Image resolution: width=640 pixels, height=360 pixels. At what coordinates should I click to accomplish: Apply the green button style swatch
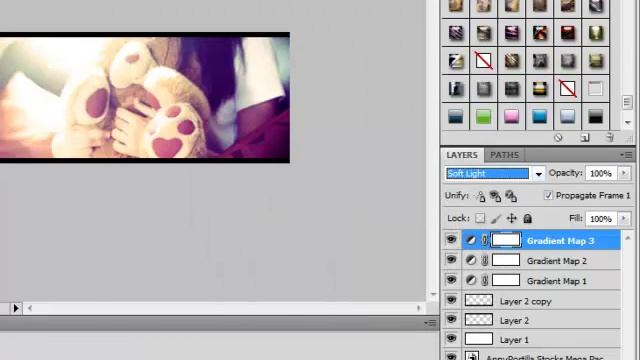484,117
